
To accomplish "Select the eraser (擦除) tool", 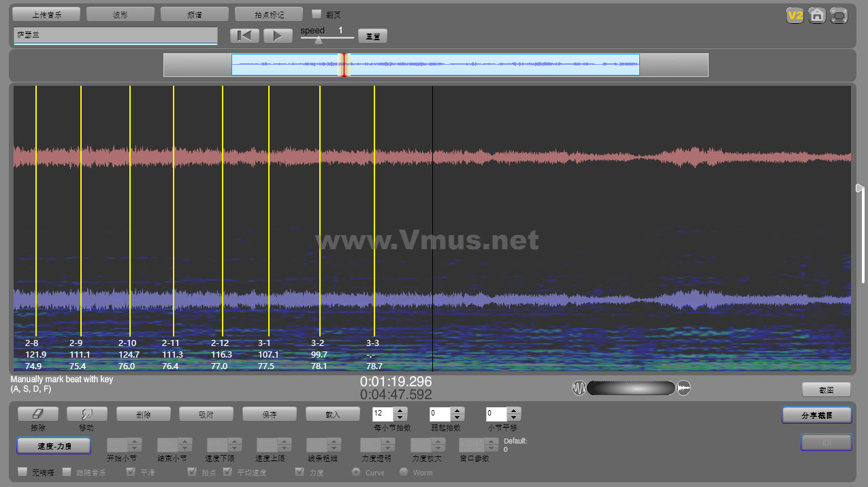I will click(x=37, y=413).
